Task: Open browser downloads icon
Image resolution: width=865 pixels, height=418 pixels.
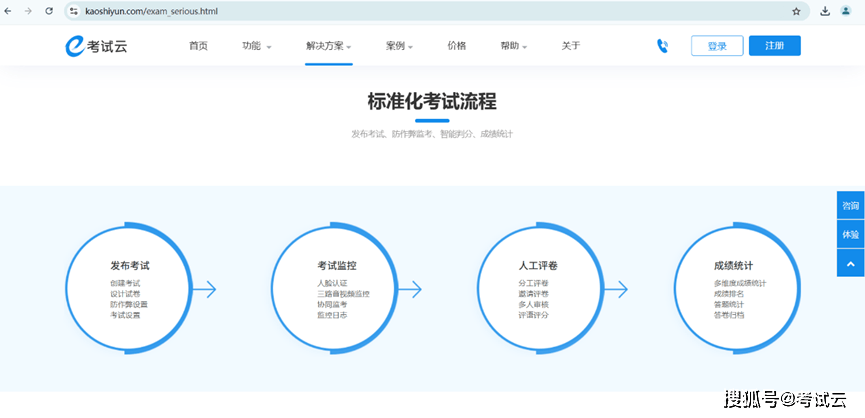Action: click(825, 11)
